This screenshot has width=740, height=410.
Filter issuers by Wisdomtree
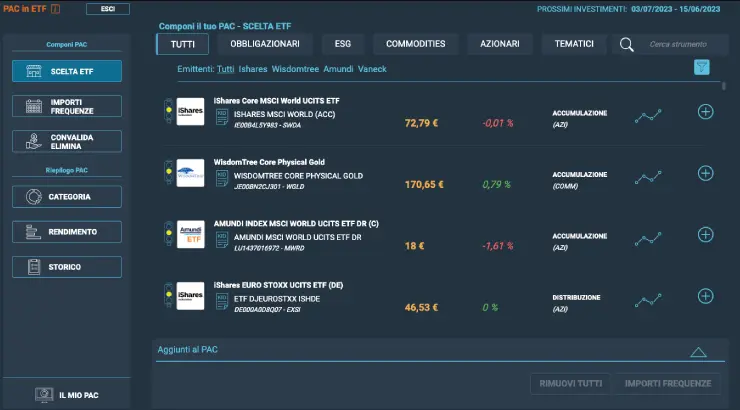pos(295,69)
